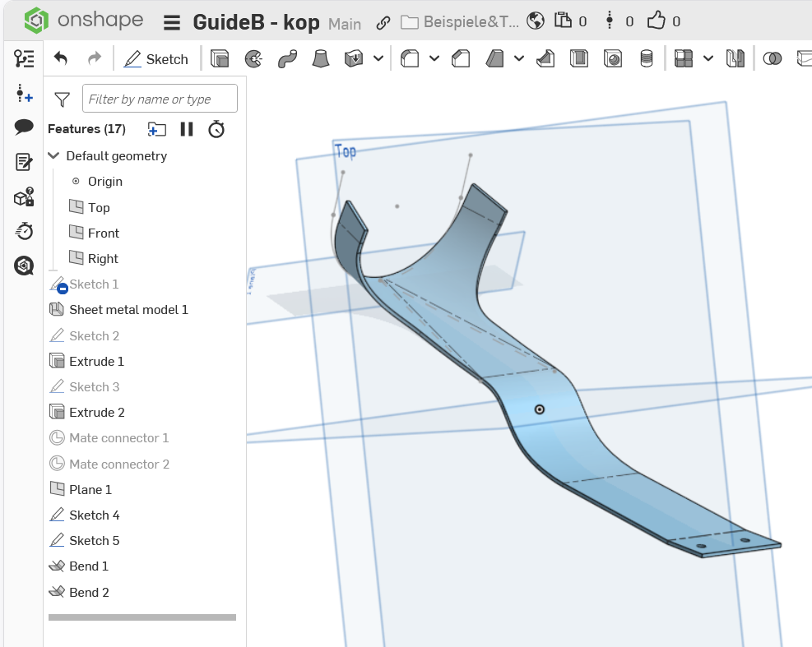Select the Loft tool
Screen dimensions: 812x647
click(x=321, y=58)
